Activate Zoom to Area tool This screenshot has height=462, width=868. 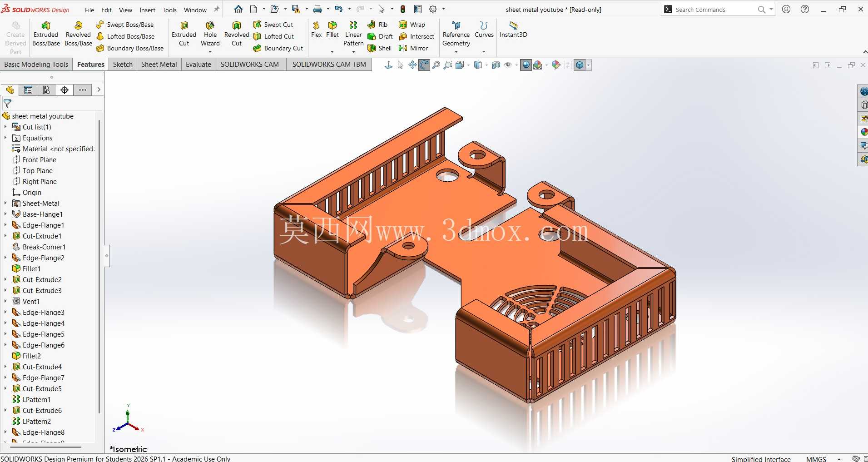coord(448,65)
